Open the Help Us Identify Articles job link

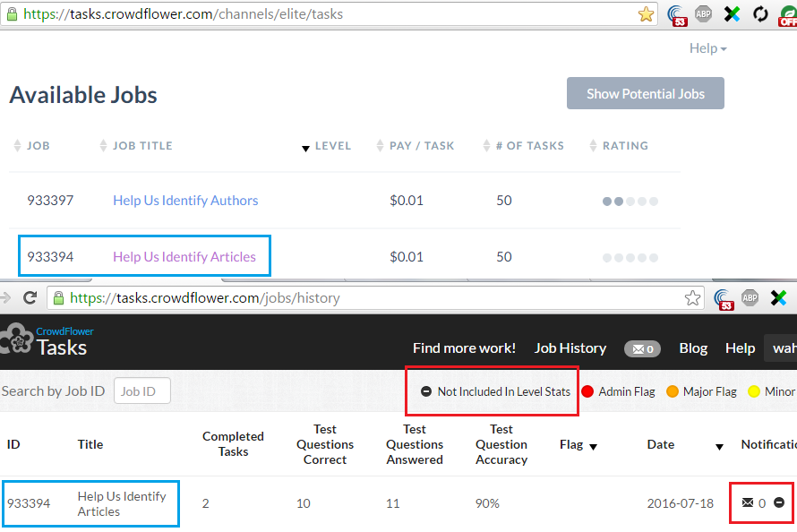point(184,257)
